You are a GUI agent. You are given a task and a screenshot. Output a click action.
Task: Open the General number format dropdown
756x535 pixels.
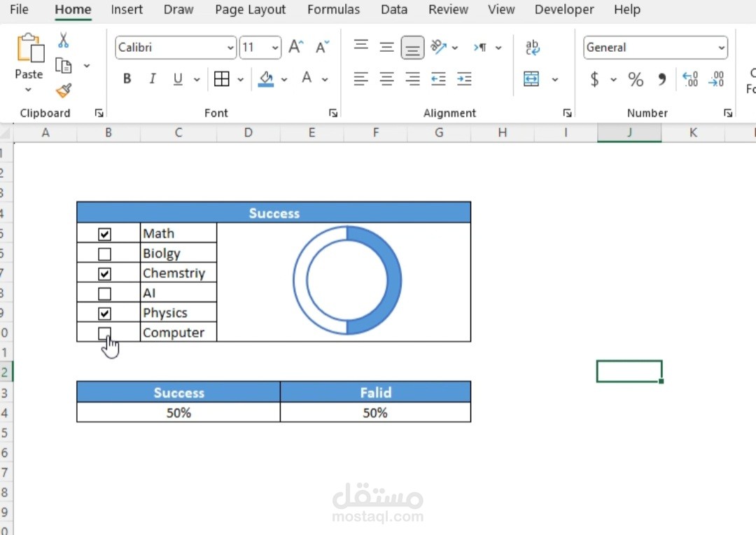pos(722,48)
